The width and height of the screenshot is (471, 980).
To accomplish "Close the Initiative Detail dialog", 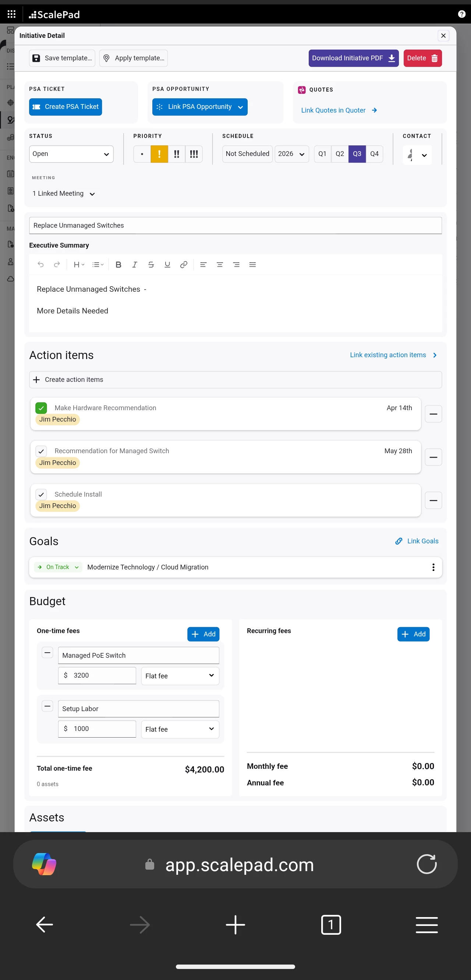I will click(x=443, y=35).
